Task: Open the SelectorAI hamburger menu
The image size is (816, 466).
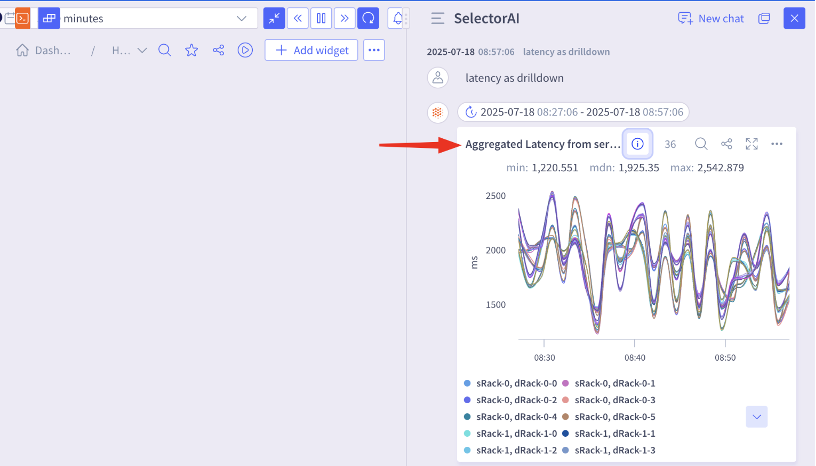Action: (437, 19)
